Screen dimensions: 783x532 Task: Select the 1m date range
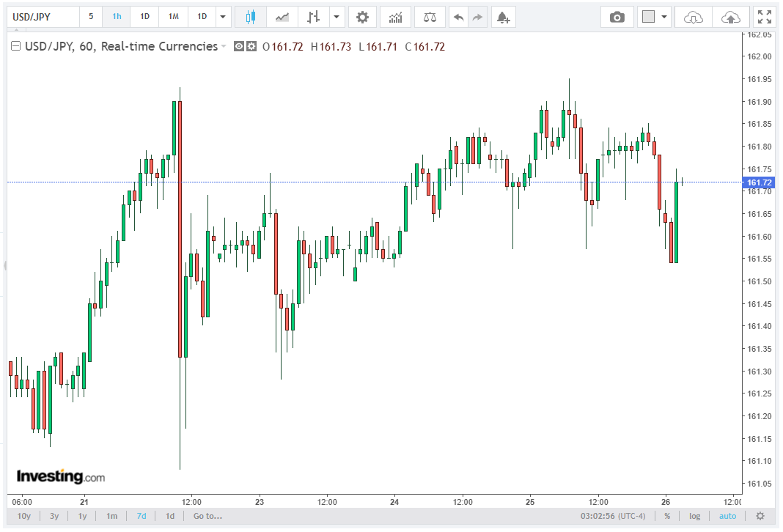[x=112, y=516]
